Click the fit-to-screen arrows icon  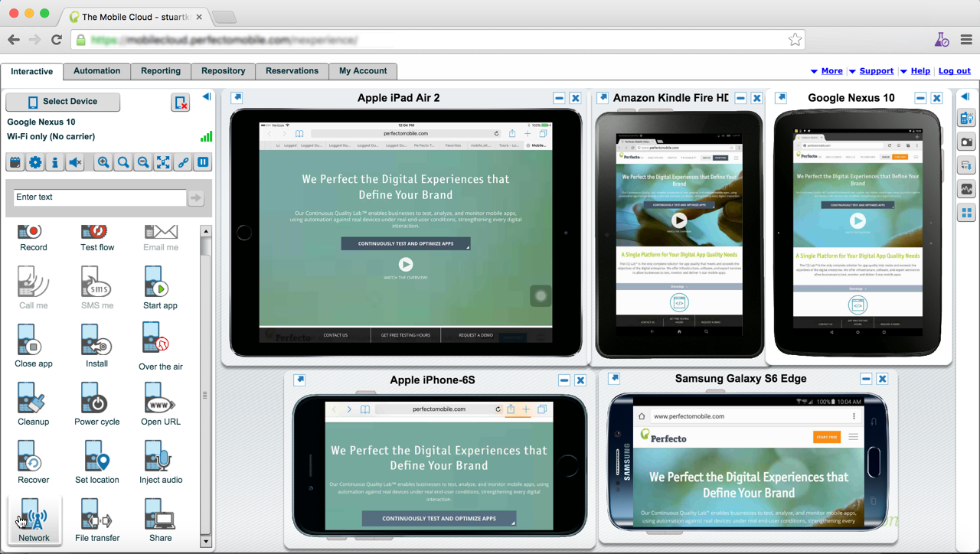[163, 162]
